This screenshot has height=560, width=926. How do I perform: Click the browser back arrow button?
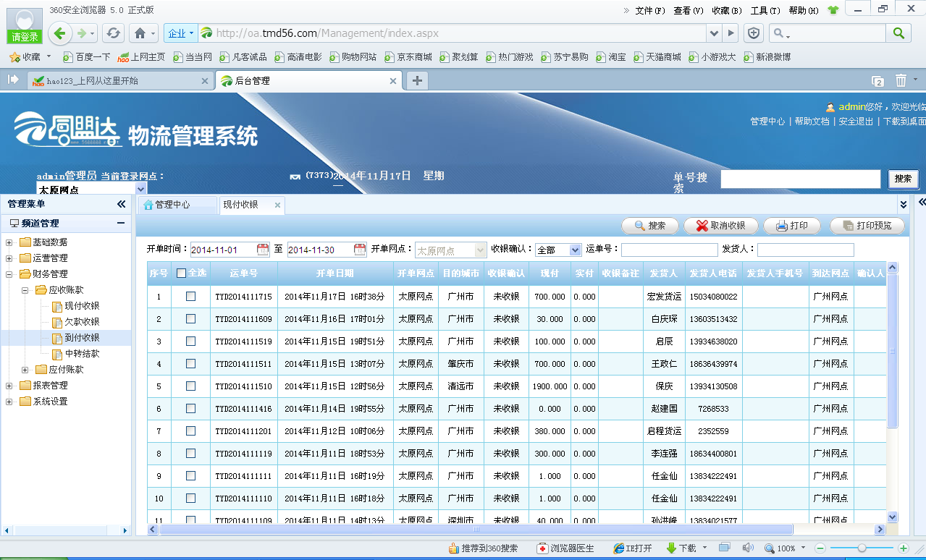[60, 33]
